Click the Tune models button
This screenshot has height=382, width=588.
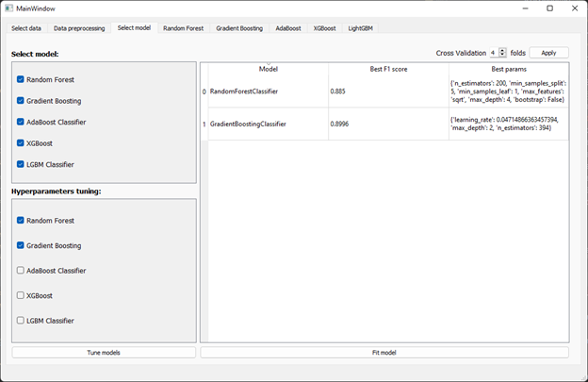pyautogui.click(x=104, y=353)
